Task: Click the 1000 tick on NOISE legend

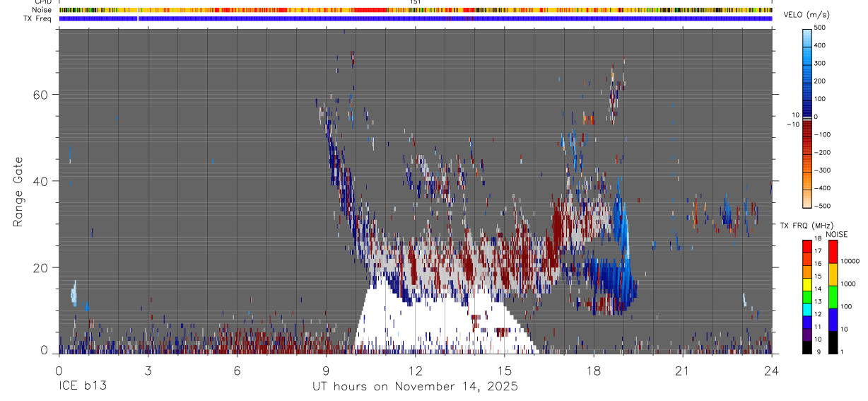Action: click(848, 284)
